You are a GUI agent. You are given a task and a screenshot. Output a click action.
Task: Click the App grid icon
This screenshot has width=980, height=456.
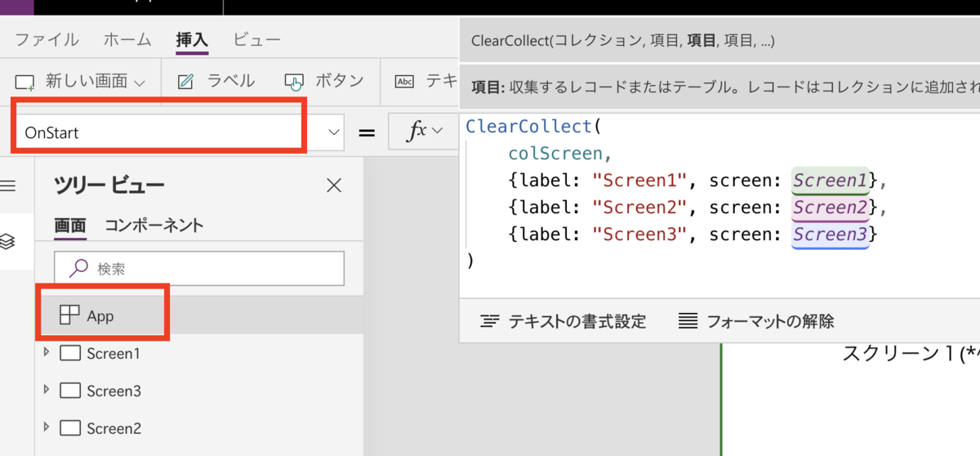click(70, 315)
